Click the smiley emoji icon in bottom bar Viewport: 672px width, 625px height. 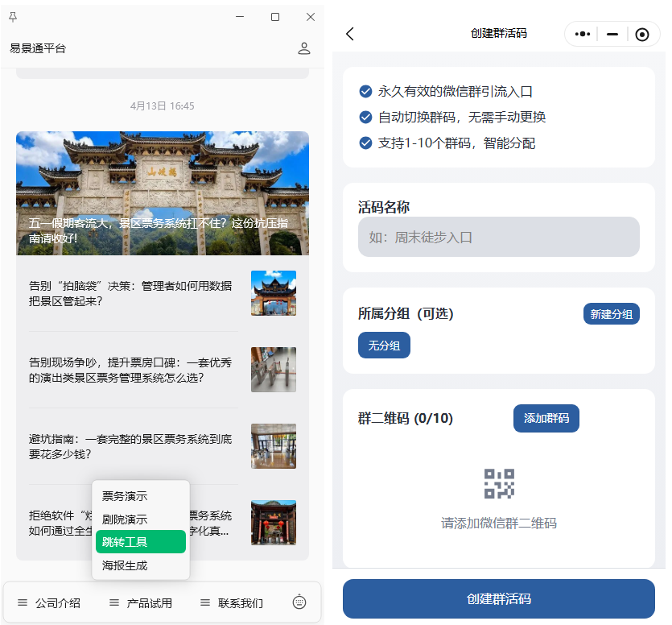point(299,602)
